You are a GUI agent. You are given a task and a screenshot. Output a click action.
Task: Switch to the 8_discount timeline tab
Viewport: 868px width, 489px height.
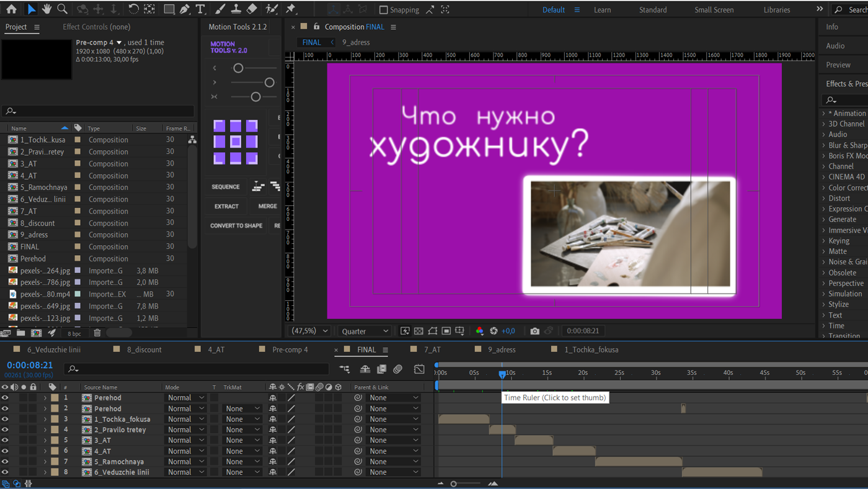click(x=144, y=350)
